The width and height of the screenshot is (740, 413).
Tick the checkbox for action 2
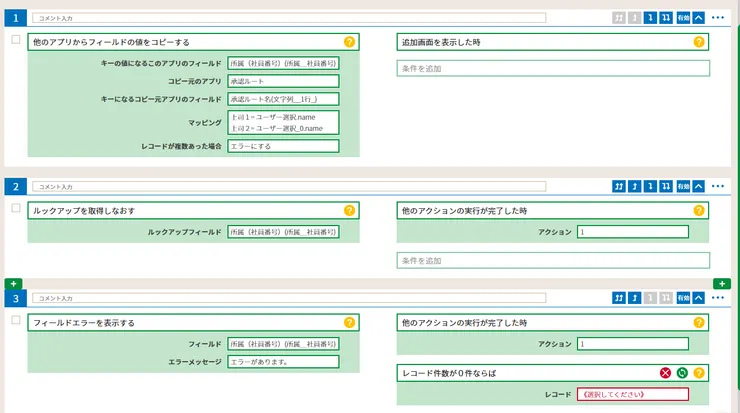[x=16, y=209]
